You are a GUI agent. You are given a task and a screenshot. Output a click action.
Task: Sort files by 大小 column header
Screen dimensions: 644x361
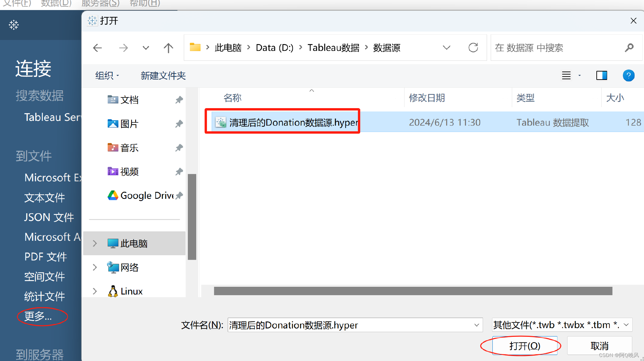pos(615,98)
